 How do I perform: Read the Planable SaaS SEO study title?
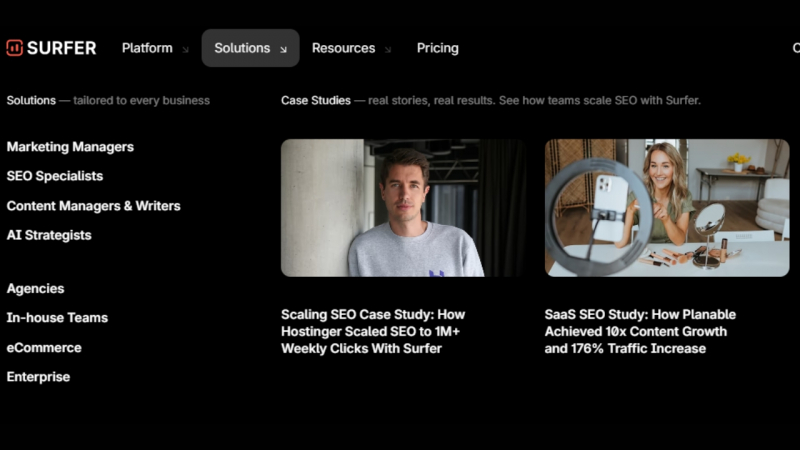[x=640, y=332]
